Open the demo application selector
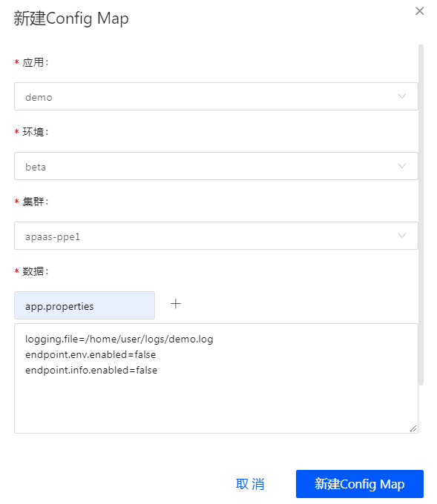 point(216,96)
